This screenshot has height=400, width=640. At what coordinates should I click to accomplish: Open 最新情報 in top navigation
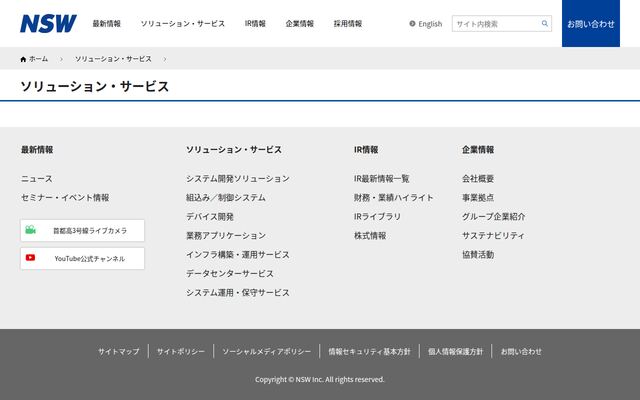[x=107, y=24]
